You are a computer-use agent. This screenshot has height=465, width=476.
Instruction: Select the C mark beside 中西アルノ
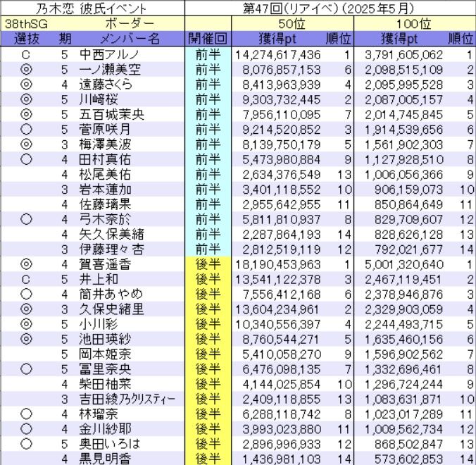pos(26,55)
